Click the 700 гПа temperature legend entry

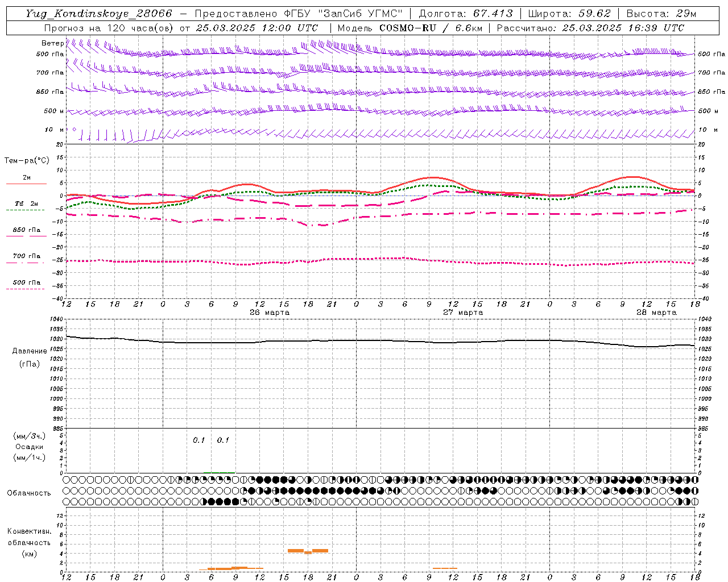[27, 256]
